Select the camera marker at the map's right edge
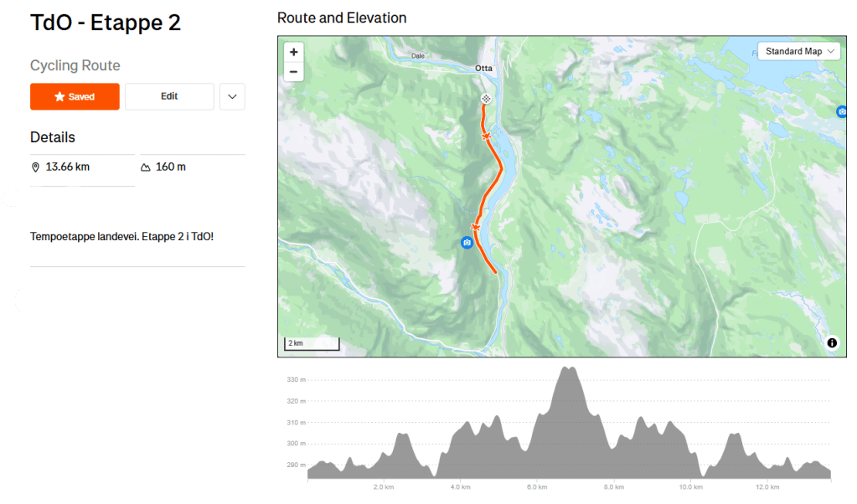The height and width of the screenshot is (504, 857). tap(841, 111)
